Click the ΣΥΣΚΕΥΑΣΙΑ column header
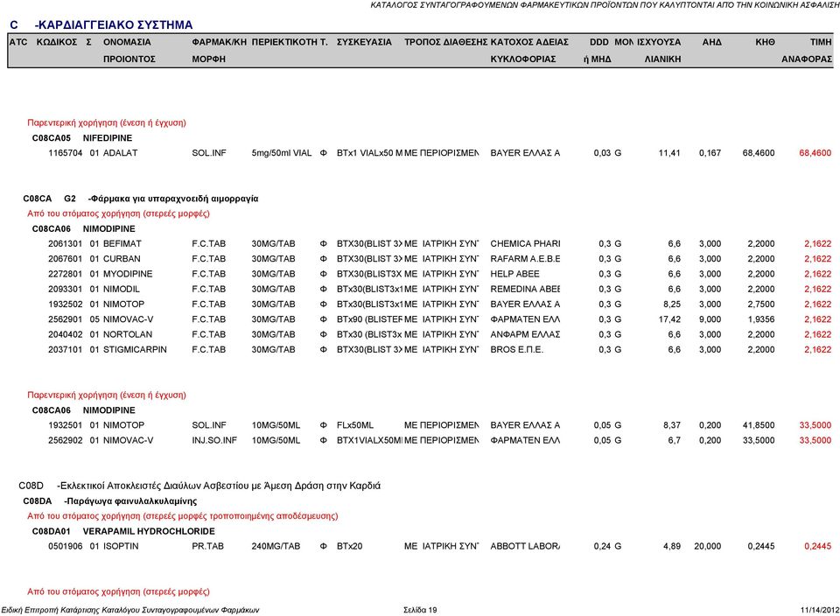This screenshot has height=616, width=840. (x=364, y=42)
